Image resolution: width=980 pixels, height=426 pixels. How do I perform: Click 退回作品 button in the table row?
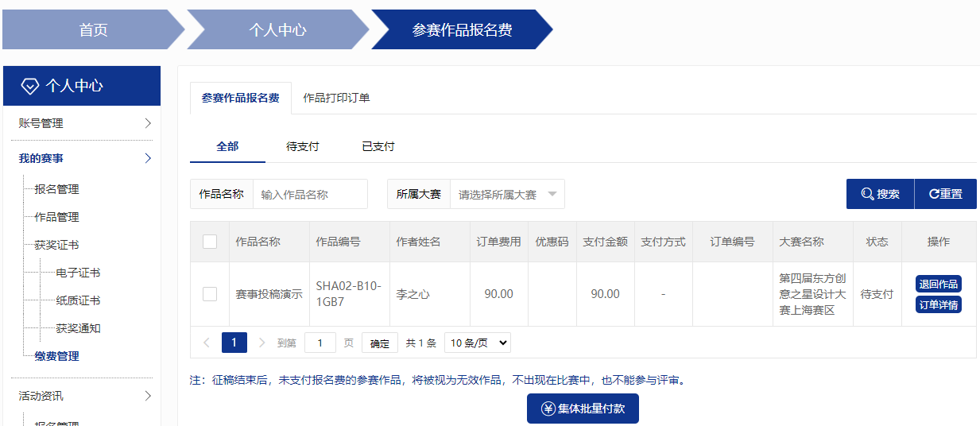point(939,284)
